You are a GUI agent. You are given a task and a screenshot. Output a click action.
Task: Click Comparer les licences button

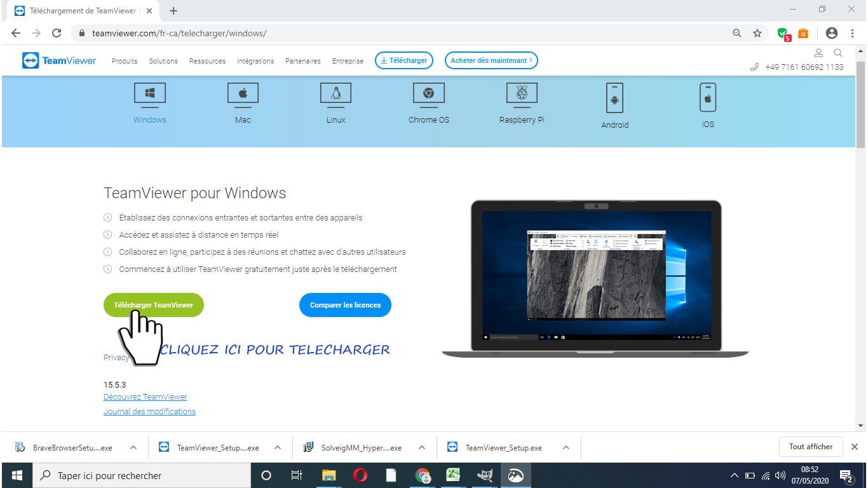345,305
